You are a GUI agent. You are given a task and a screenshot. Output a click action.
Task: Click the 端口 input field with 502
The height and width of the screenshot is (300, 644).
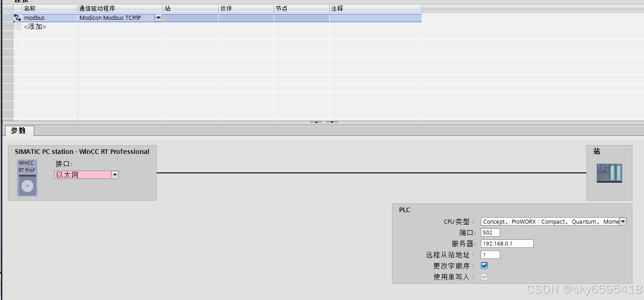click(491, 233)
